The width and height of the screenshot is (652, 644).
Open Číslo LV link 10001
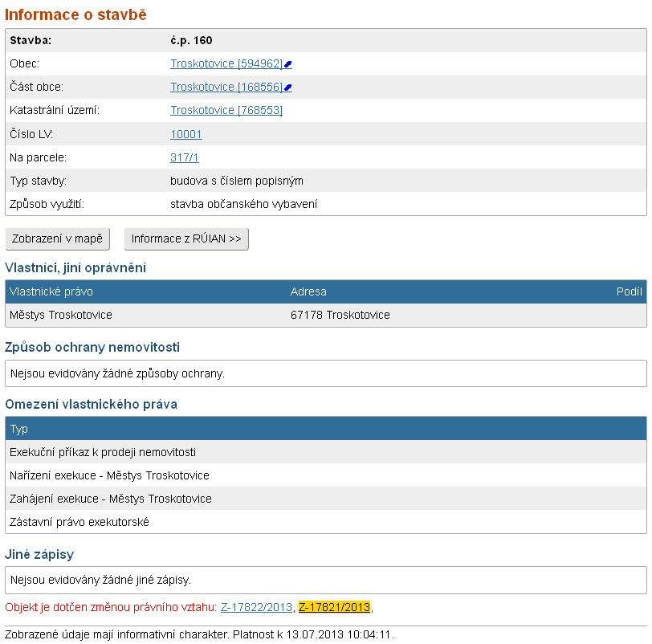coord(185,134)
